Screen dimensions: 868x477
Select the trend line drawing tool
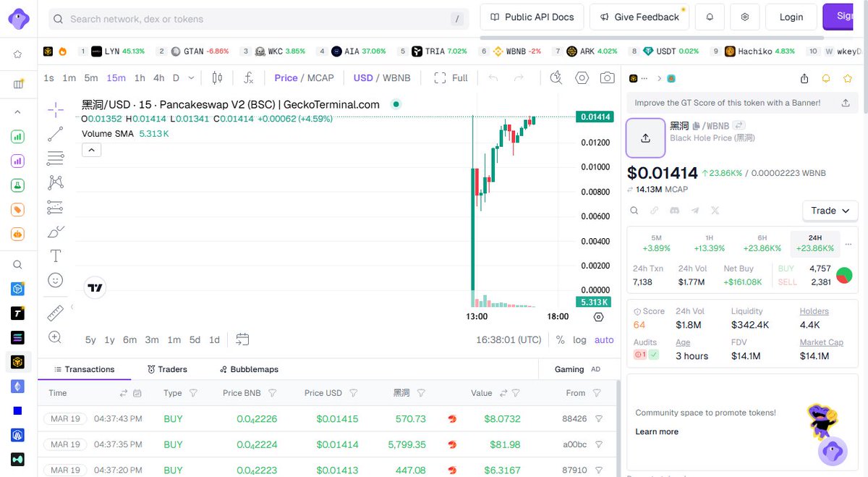tap(56, 134)
